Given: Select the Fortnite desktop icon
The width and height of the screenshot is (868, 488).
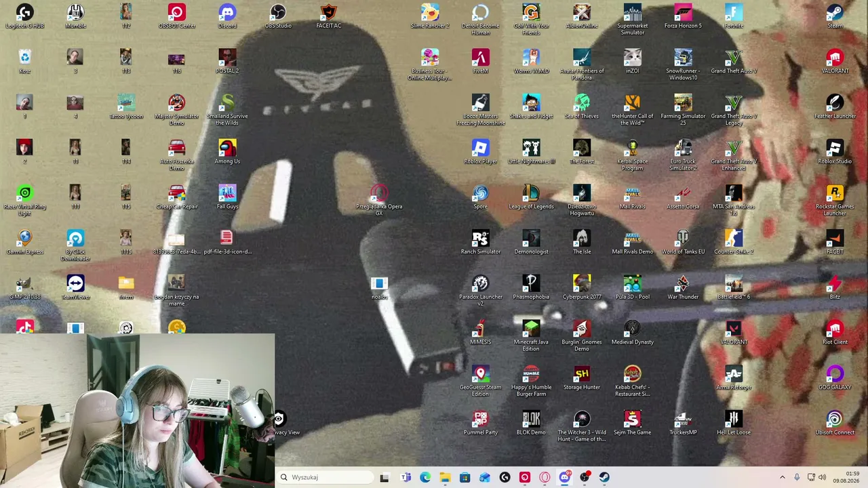Looking at the screenshot, I should pos(734,16).
